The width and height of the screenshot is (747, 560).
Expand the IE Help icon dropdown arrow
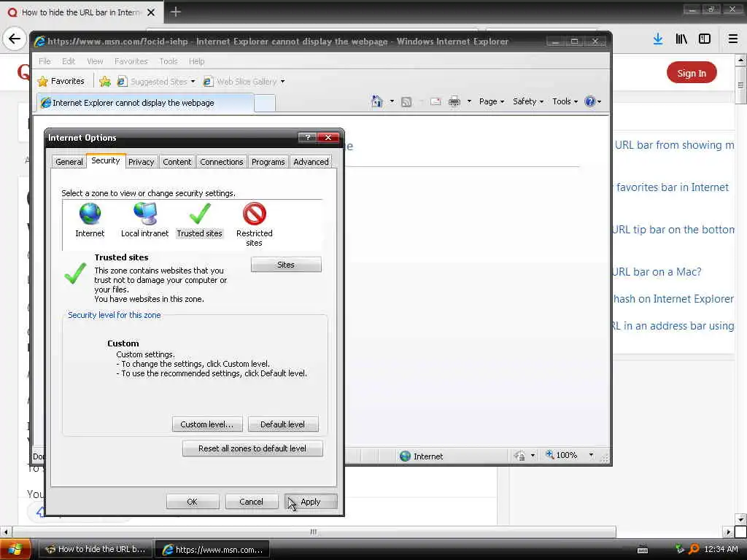click(600, 101)
